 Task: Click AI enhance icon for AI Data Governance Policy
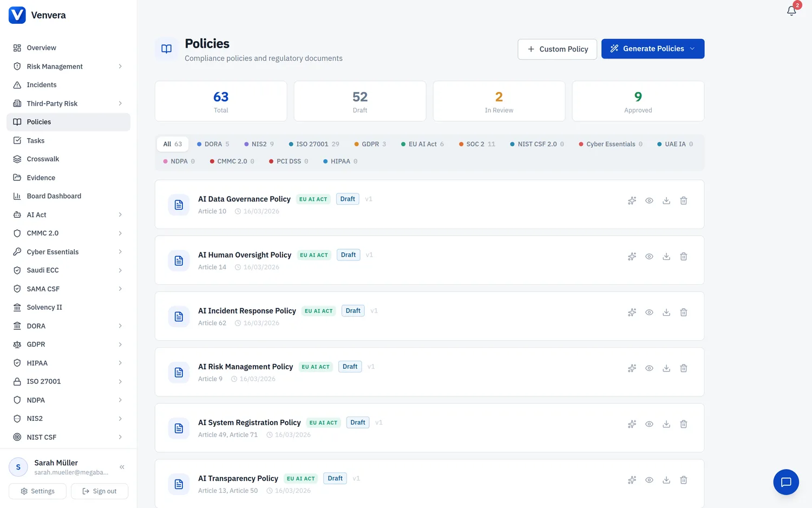click(x=632, y=201)
